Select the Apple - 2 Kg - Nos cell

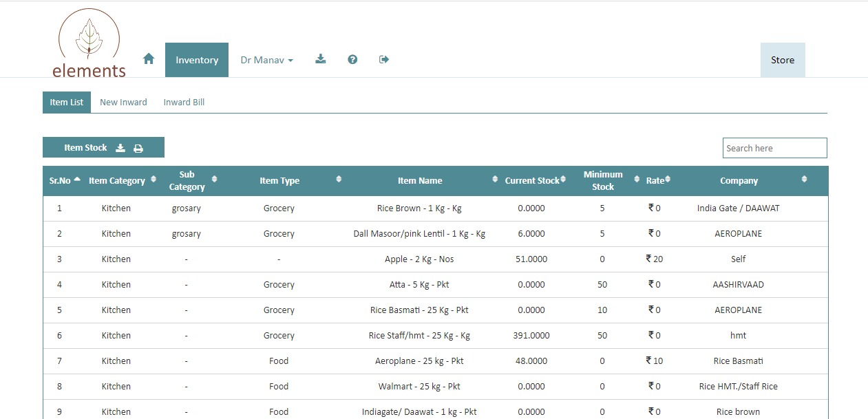coord(419,259)
